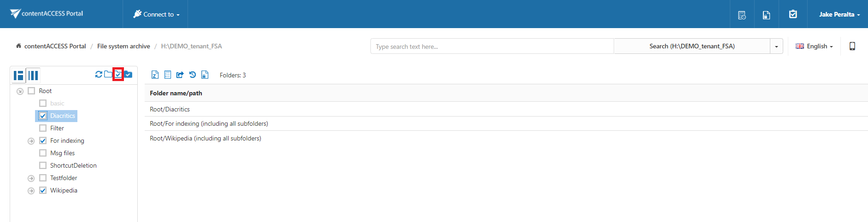Open the Jake Peralta user dropdown
This screenshot has height=222, width=868.
click(839, 14)
